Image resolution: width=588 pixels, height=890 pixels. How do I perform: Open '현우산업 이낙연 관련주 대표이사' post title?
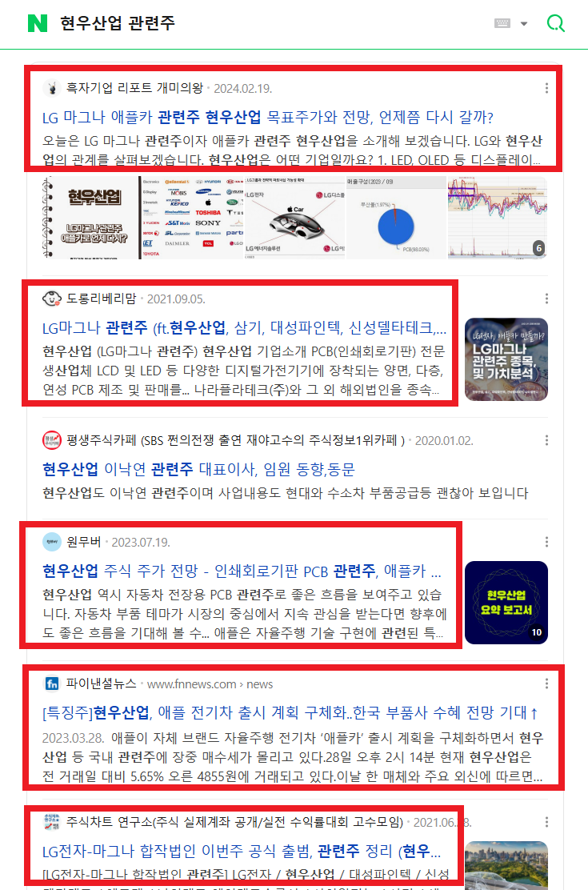(x=198, y=469)
